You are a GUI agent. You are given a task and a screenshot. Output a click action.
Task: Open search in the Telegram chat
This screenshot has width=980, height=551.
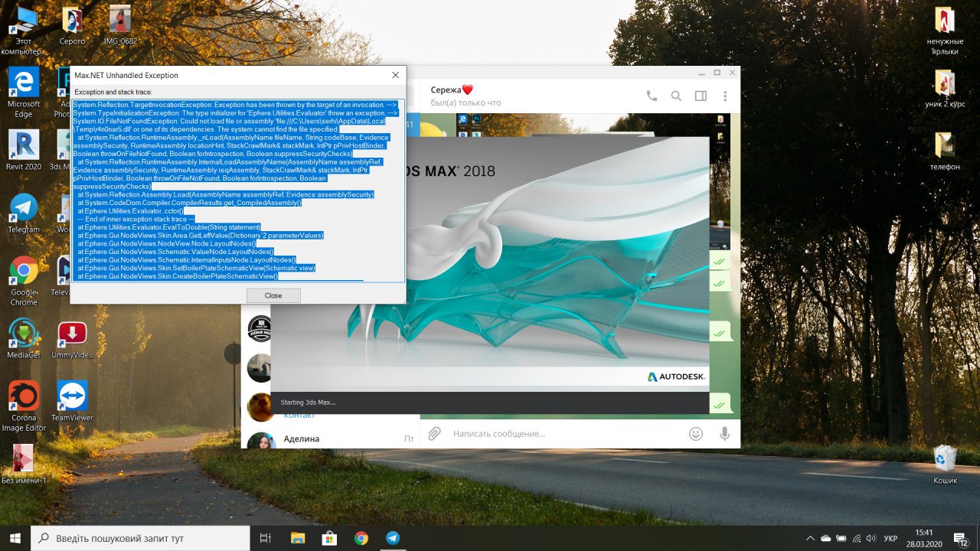coord(676,96)
